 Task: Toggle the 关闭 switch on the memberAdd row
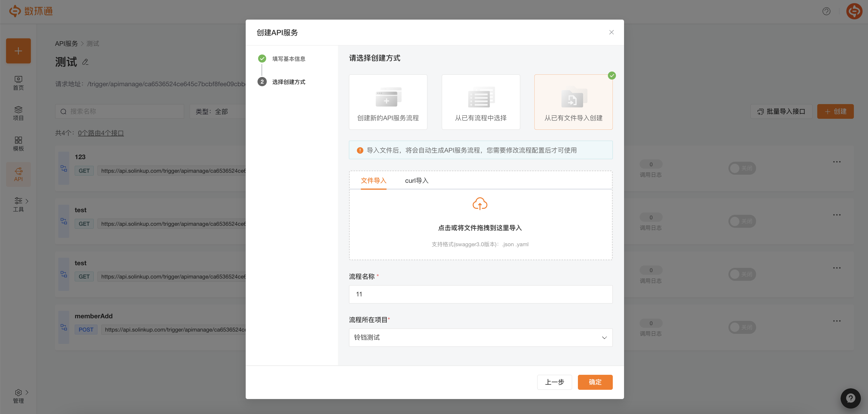click(x=742, y=327)
